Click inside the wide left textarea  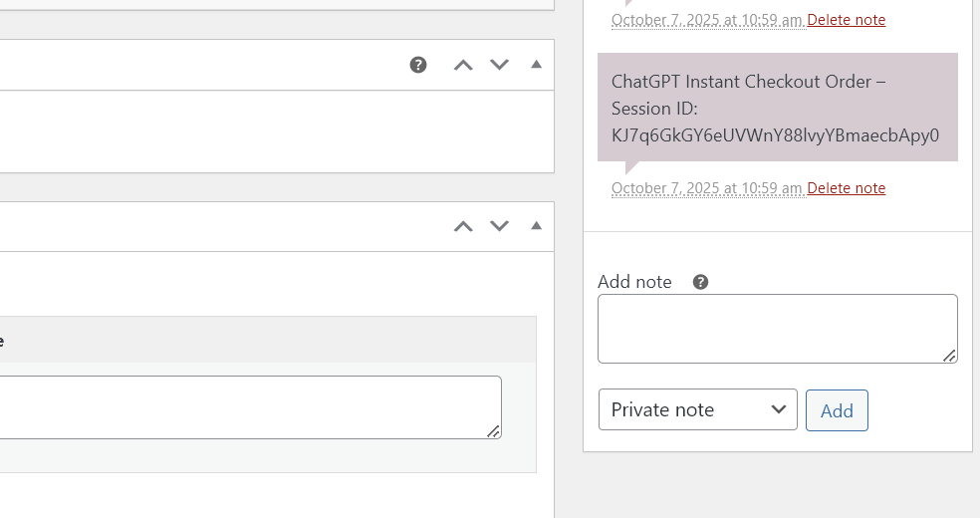[249, 406]
